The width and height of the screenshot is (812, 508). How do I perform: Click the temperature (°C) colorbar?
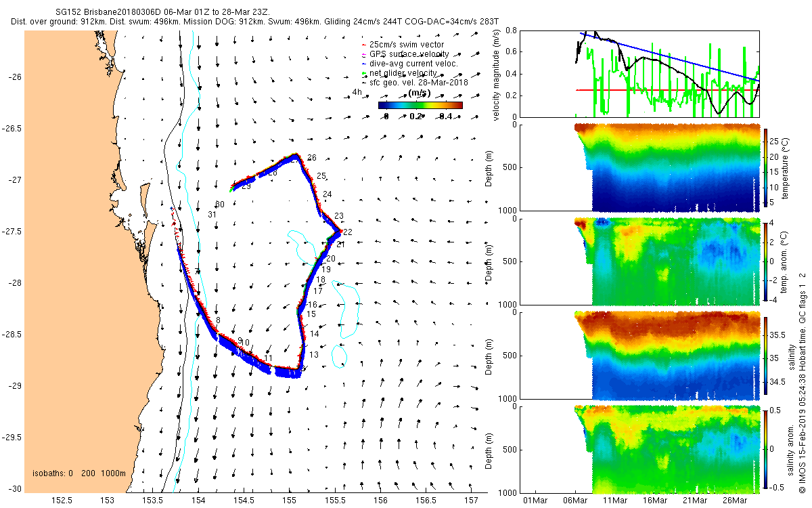point(766,167)
